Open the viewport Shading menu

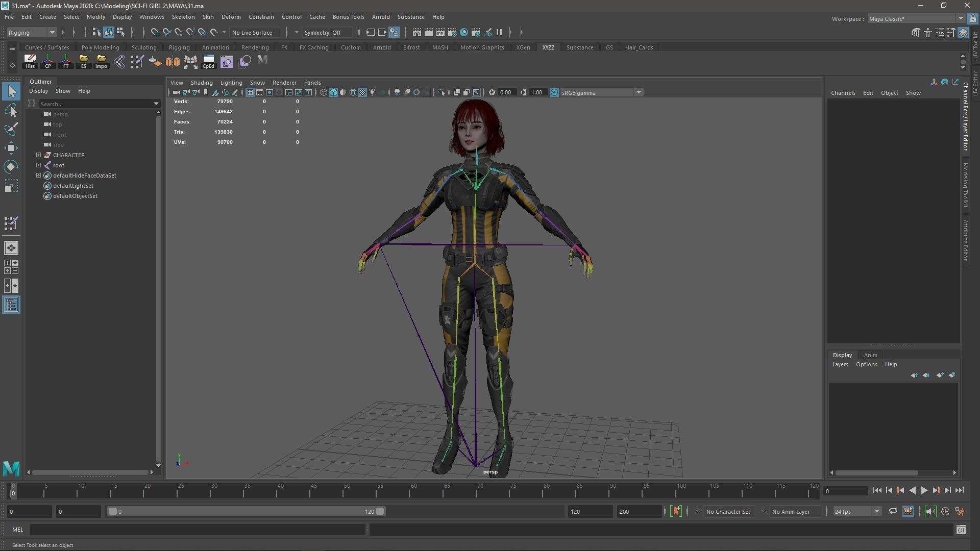pos(202,82)
